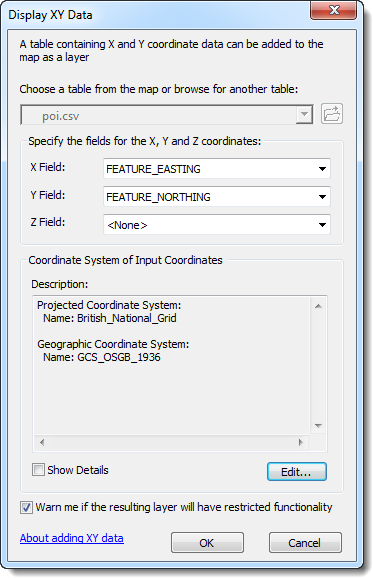Viewport: 373px width, 578px height.
Task: Click the up arrow of description scrollbar
Action: click(x=318, y=306)
